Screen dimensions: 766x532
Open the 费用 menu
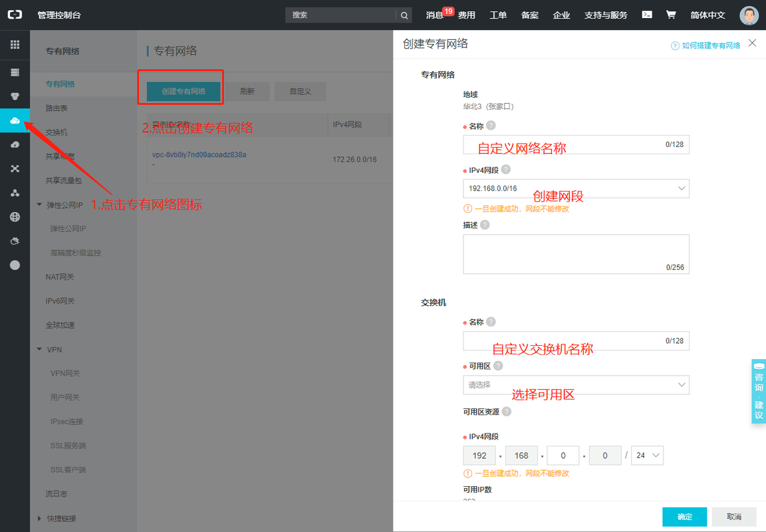point(467,15)
